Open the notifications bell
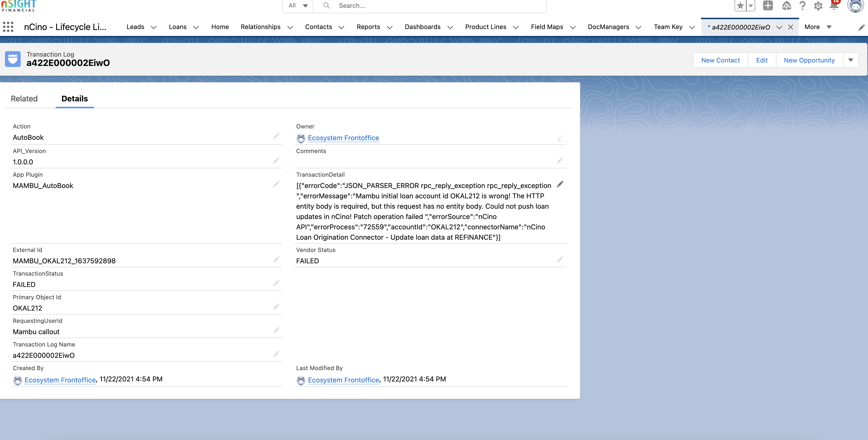 point(835,6)
